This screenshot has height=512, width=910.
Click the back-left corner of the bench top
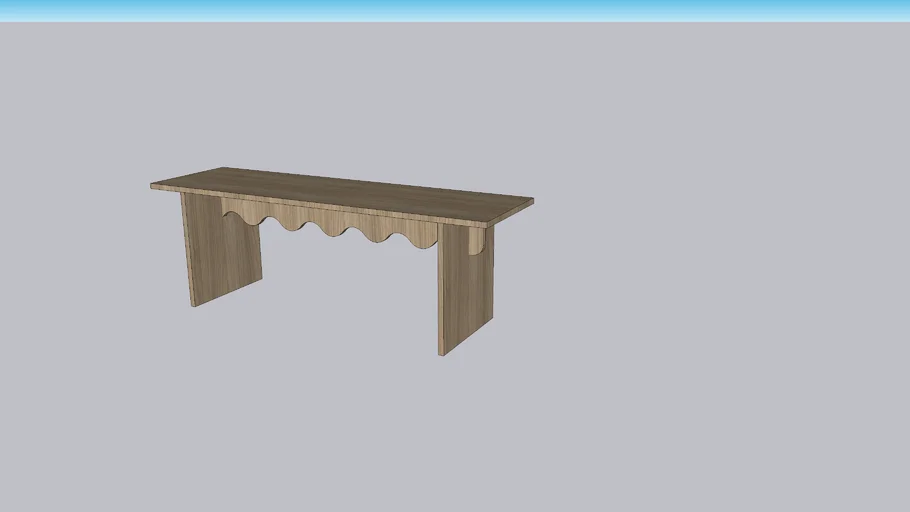(x=222, y=168)
